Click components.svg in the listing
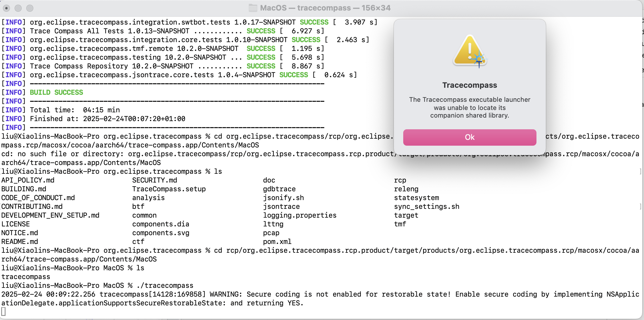Image resolution: width=644 pixels, height=320 pixels. [x=161, y=233]
